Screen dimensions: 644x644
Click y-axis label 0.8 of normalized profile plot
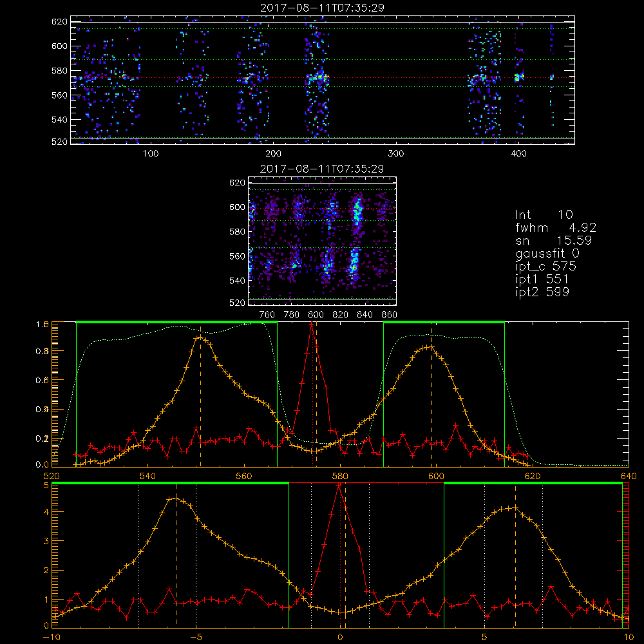[43, 351]
